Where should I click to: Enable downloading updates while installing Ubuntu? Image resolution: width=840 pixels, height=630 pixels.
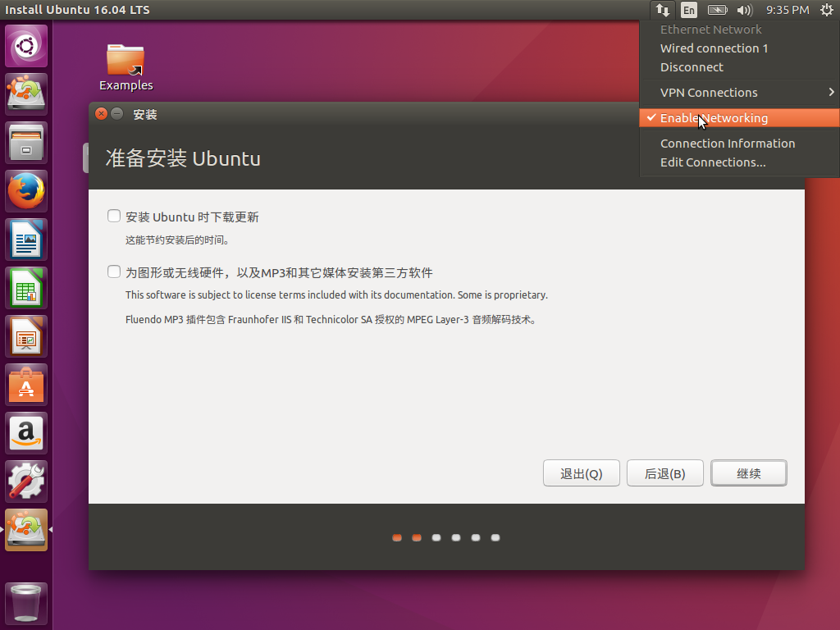(113, 215)
